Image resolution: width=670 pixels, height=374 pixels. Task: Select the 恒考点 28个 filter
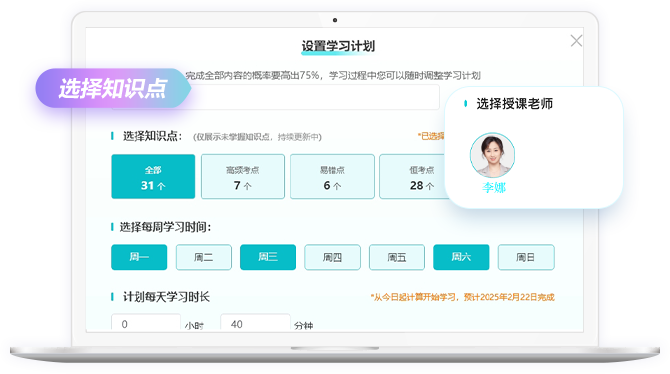coord(413,177)
